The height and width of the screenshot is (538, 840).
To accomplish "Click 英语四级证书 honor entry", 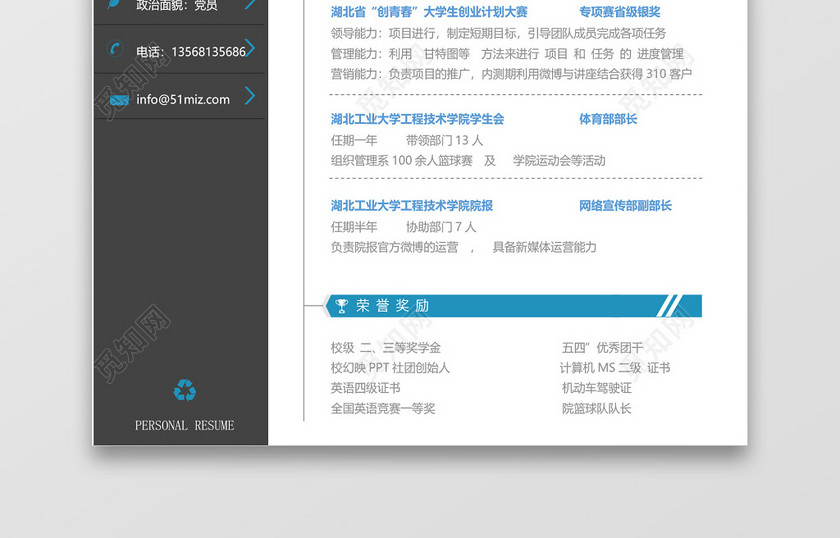I will (x=365, y=388).
